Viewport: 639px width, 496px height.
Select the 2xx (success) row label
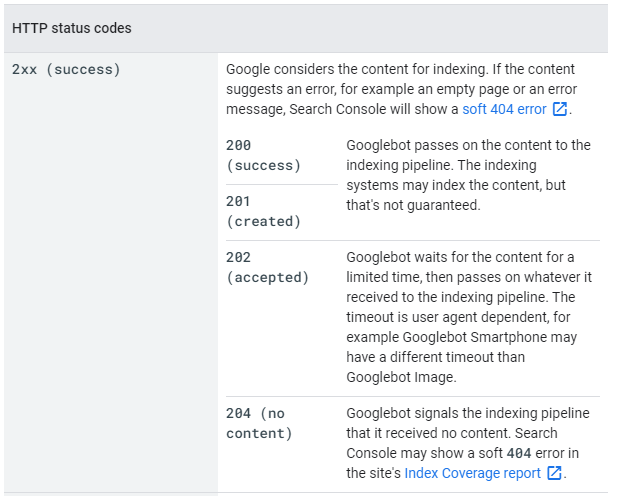pos(66,70)
